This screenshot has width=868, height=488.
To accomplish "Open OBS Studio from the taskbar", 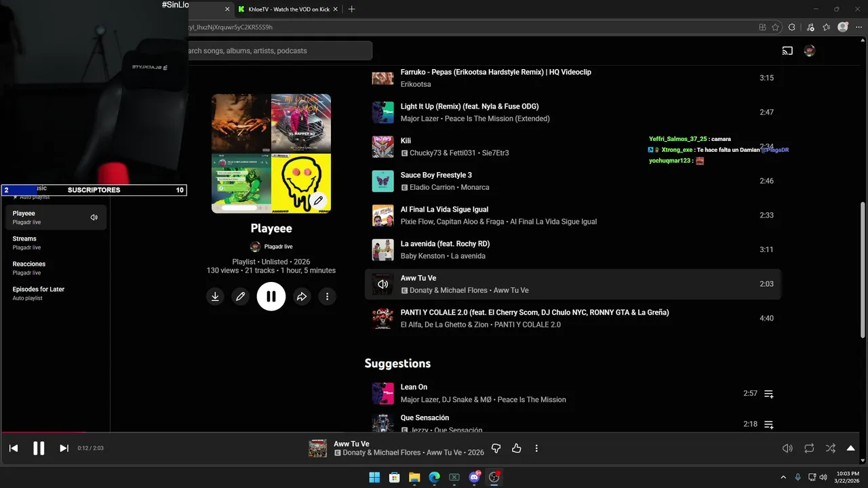I will pos(494,477).
